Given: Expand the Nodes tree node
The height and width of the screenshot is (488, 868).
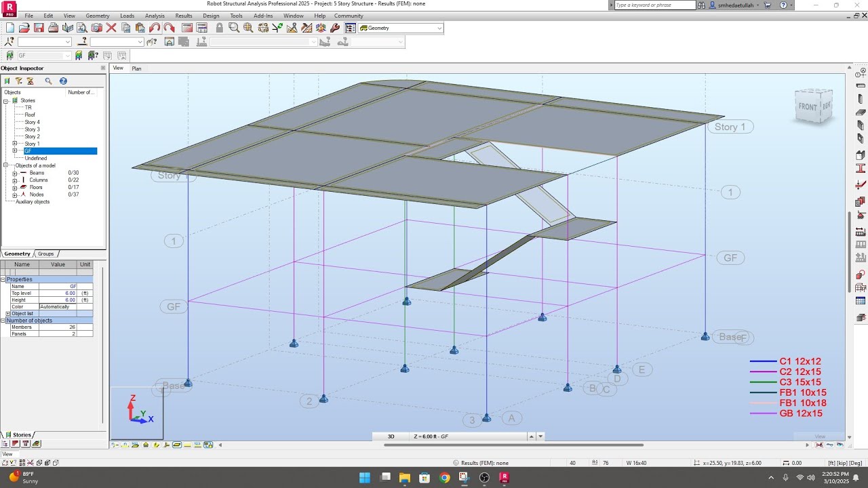Looking at the screenshot, I should click(x=15, y=195).
